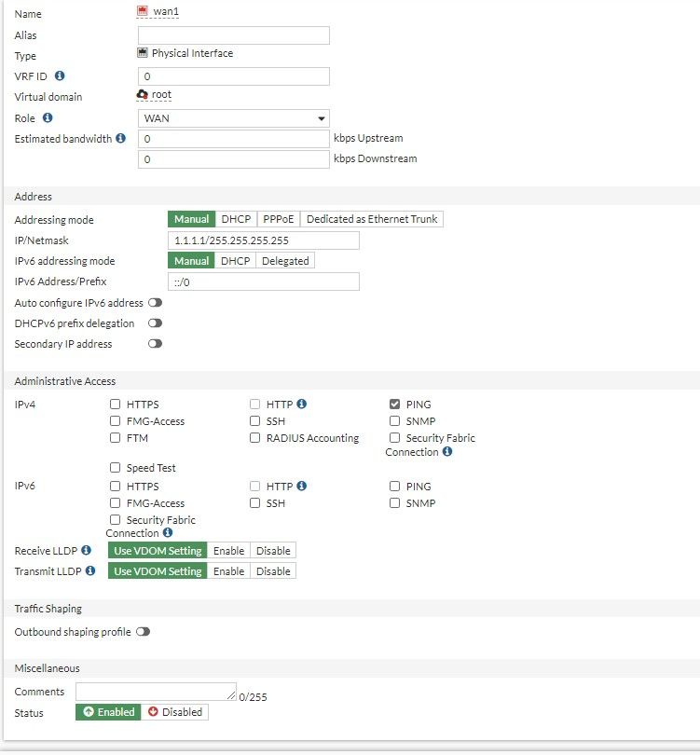Enable the IPv4 HTTPS checkbox
Image resolution: width=700 pixels, height=755 pixels.
pos(116,405)
